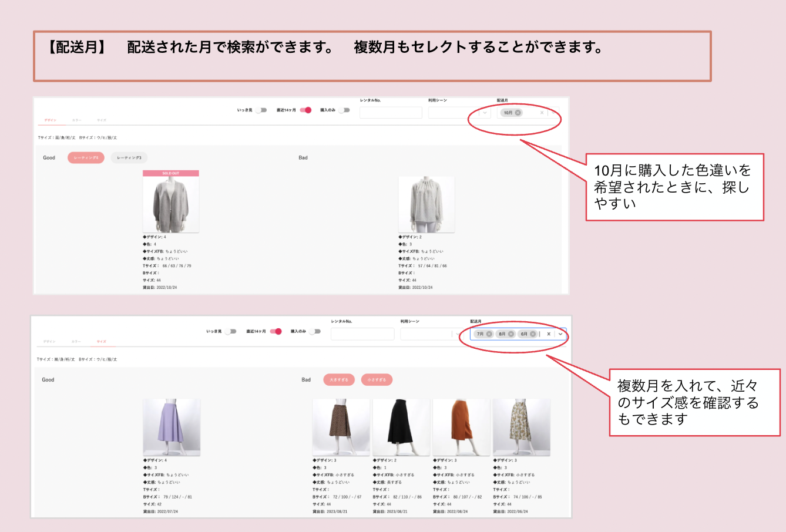The height and width of the screenshot is (532, 786).
Task: Switch to カラー tab in the cardigan panel
Action: 76,120
